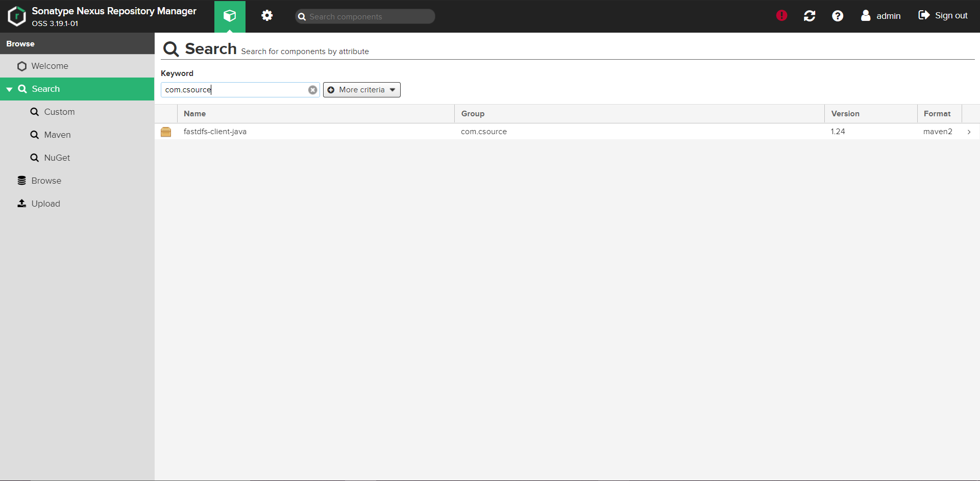
Task: Click the sidebar Search magnifier icon
Action: click(22, 89)
